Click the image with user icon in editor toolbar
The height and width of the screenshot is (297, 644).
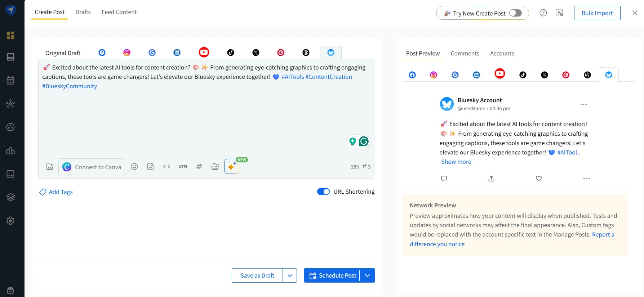[x=151, y=166]
